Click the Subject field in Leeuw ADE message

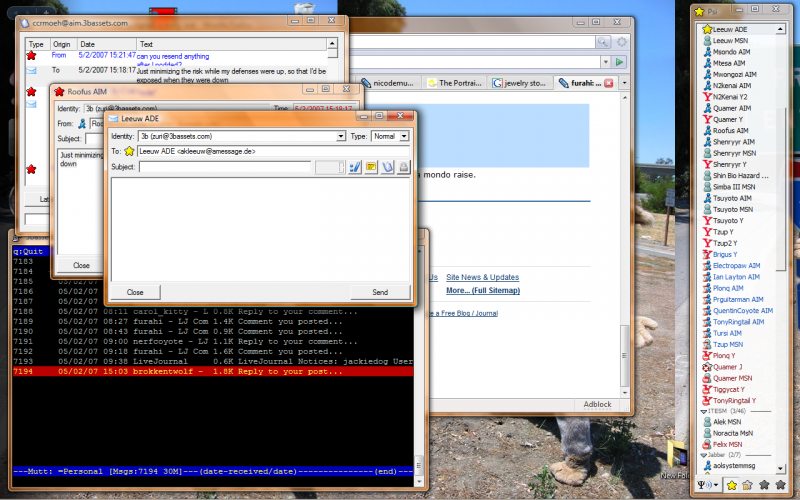coord(225,167)
